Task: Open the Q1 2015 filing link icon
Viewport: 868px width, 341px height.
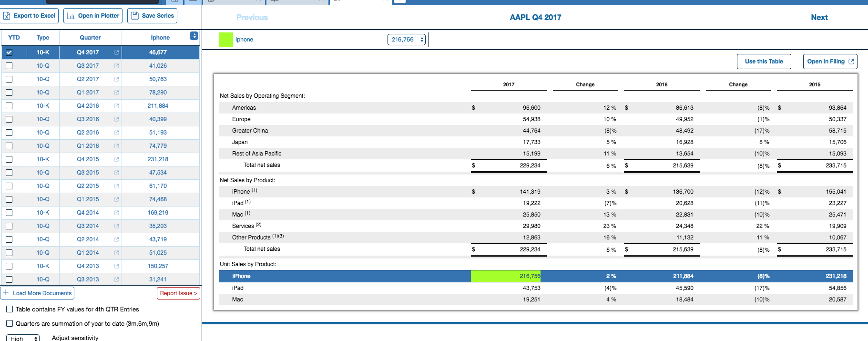Action: tap(116, 199)
